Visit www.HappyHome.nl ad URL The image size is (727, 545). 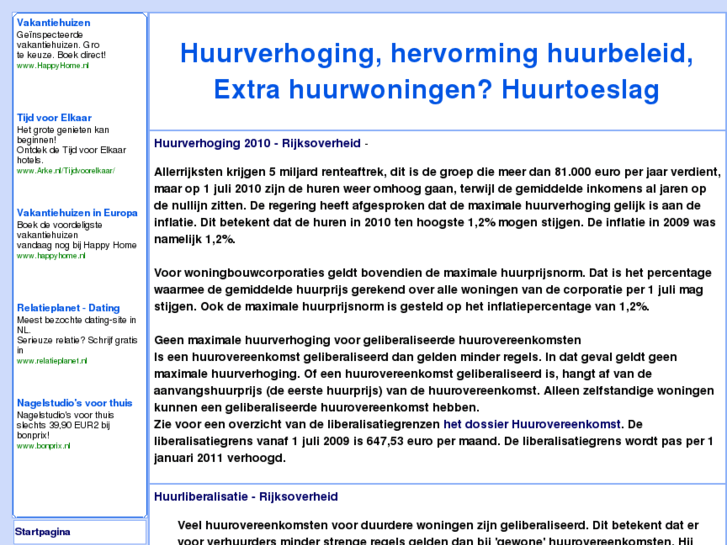[x=52, y=65]
